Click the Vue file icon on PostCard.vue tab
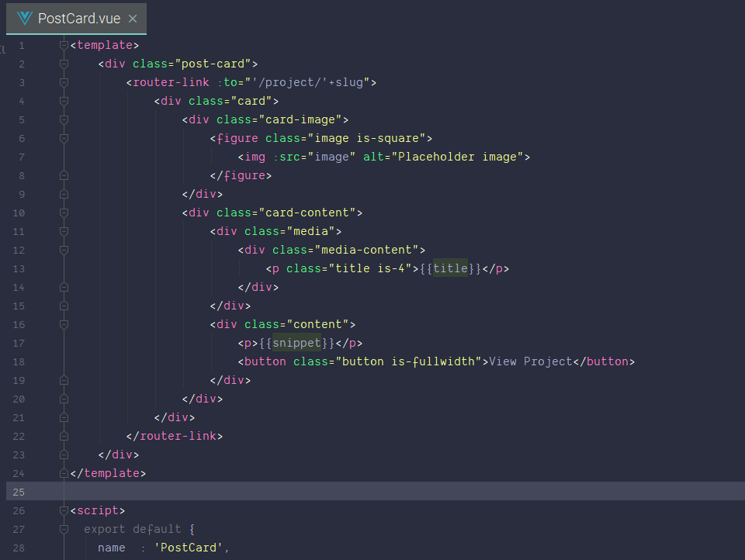745x560 pixels. tap(25, 19)
